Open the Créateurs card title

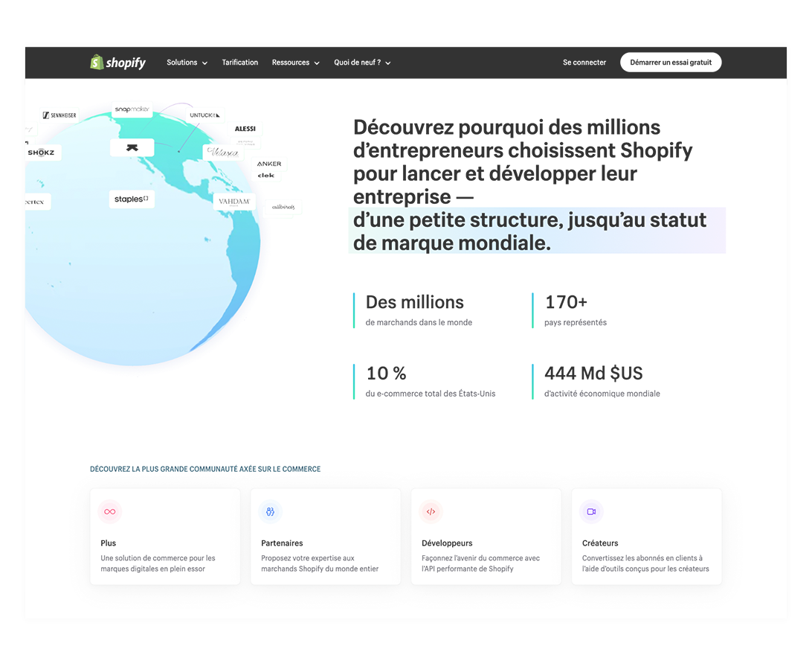click(x=600, y=543)
